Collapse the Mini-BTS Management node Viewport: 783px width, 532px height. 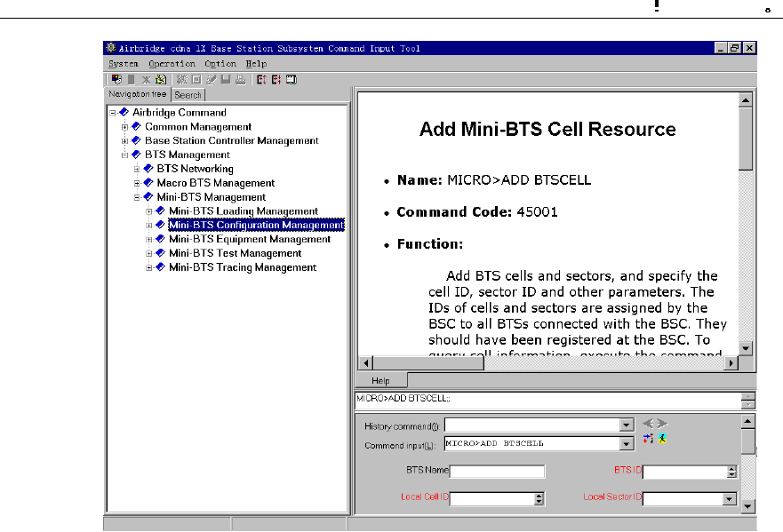pyautogui.click(x=137, y=197)
